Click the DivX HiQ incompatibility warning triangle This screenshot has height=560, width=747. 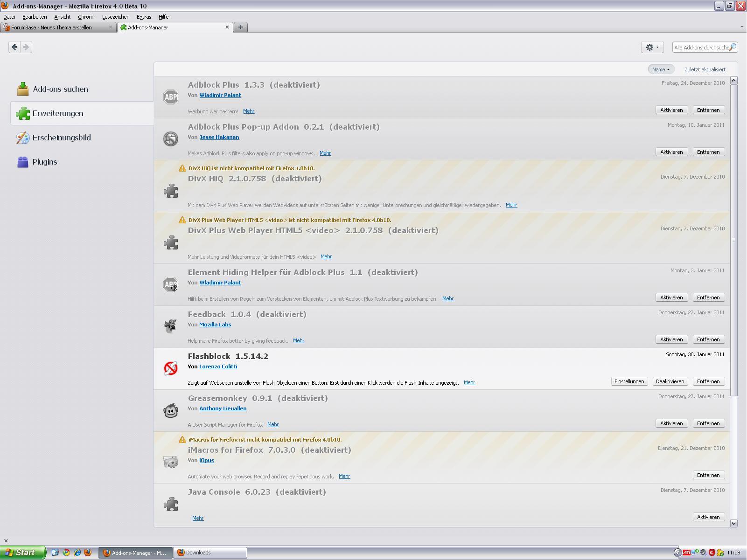click(182, 168)
